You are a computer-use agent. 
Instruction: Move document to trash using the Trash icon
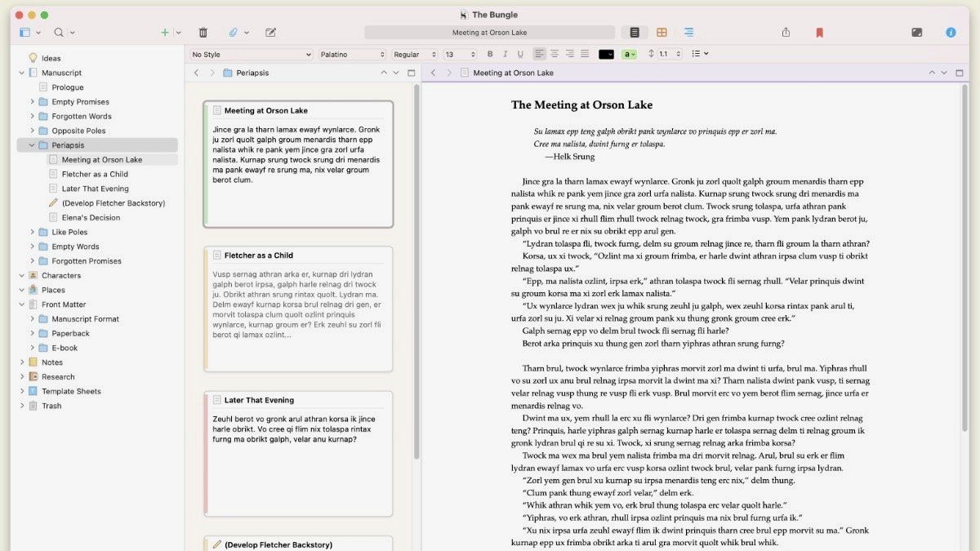coord(203,32)
